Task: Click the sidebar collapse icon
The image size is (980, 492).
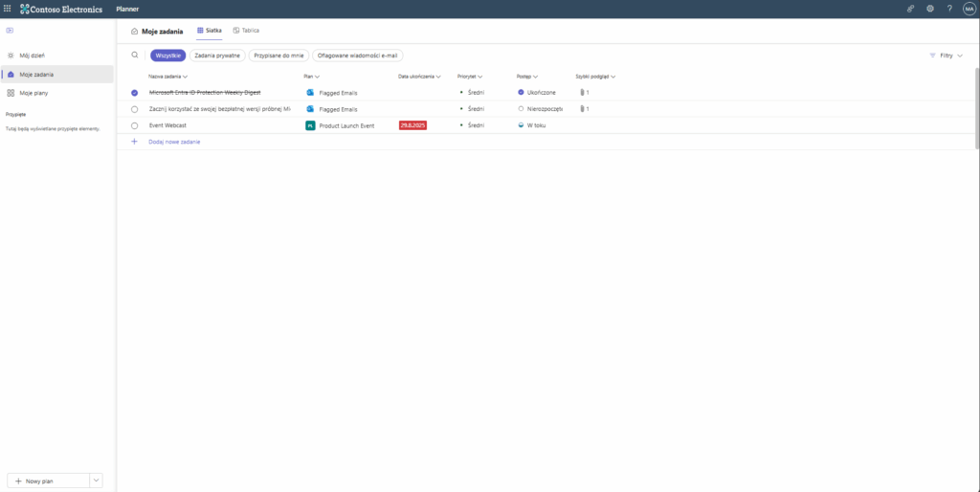Action: (10, 31)
